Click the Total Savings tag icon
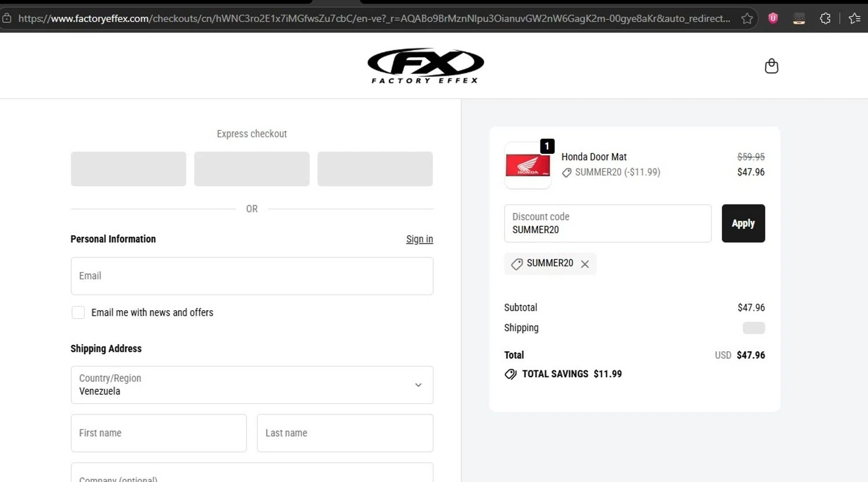868x482 pixels. (x=510, y=374)
